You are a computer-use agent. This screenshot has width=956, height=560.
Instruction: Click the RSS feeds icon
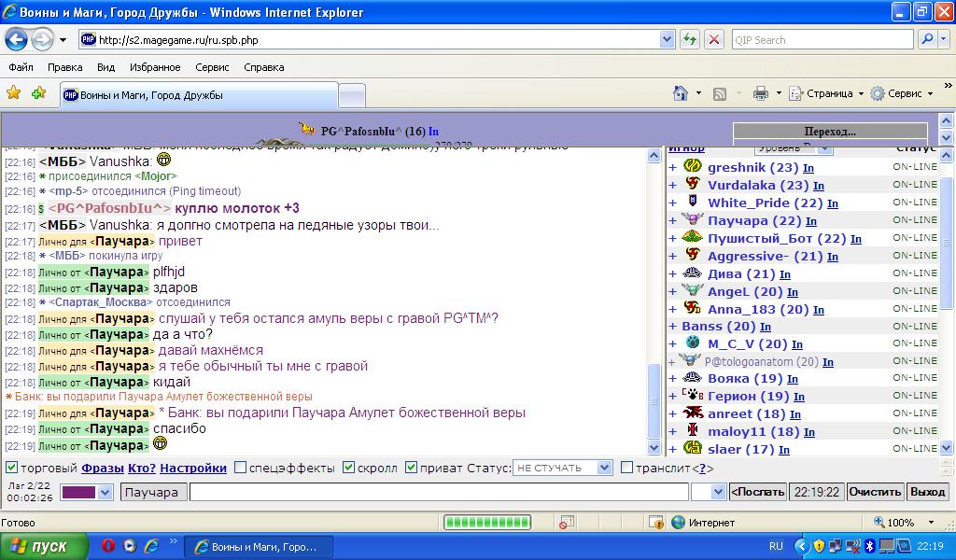[720, 94]
